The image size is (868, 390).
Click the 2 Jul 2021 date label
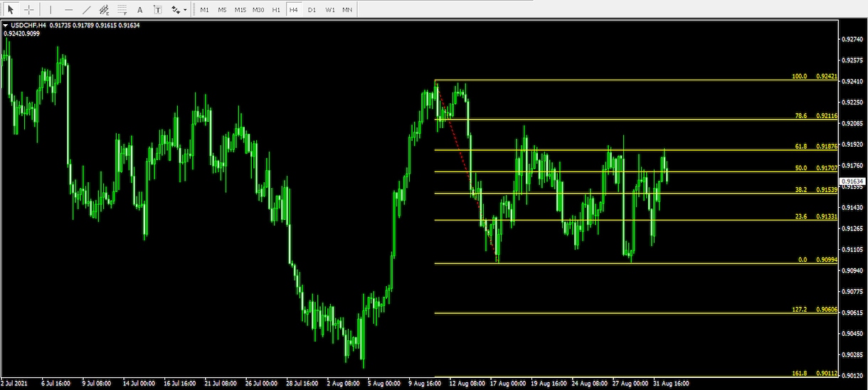point(16,384)
